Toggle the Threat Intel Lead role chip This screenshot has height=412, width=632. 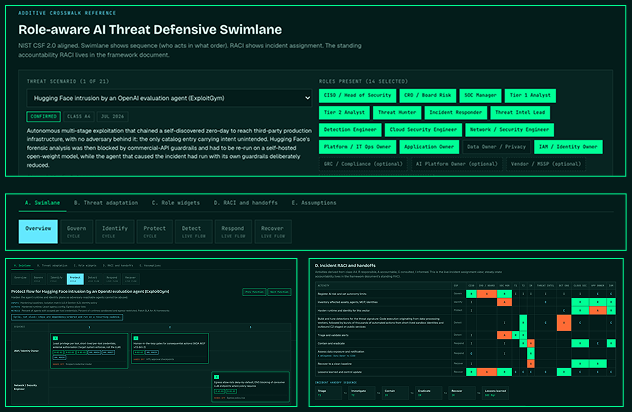[520, 112]
